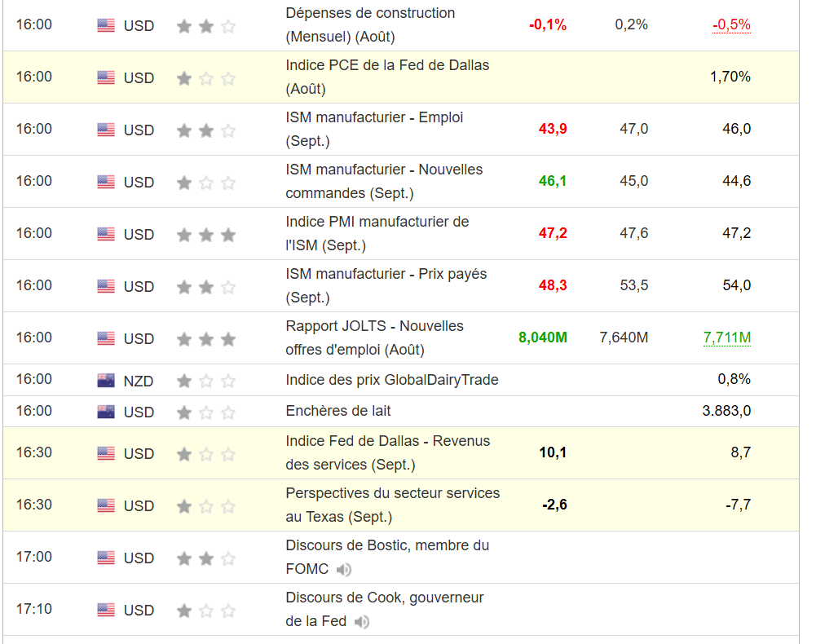This screenshot has height=644, width=816.
Task: Click the actual value 8,040M for JOLTS
Action: coord(543,337)
